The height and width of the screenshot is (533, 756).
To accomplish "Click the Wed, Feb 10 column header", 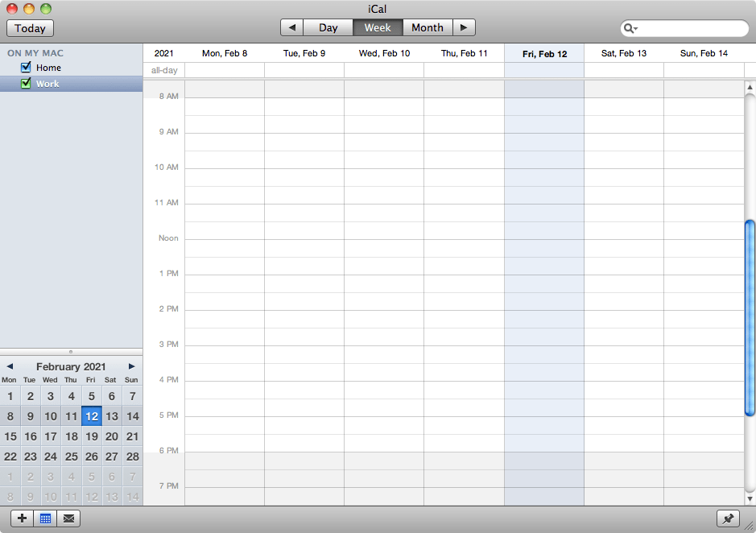I will pos(384,53).
